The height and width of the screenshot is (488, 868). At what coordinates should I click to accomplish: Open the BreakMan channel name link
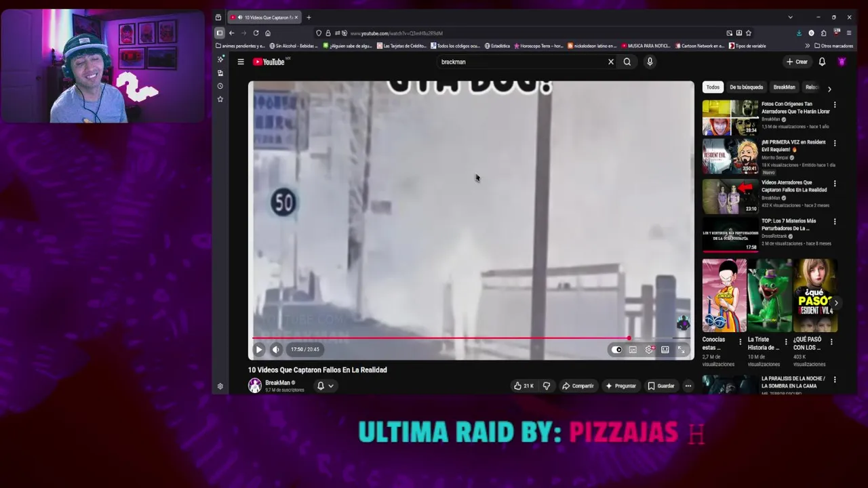pyautogui.click(x=277, y=383)
